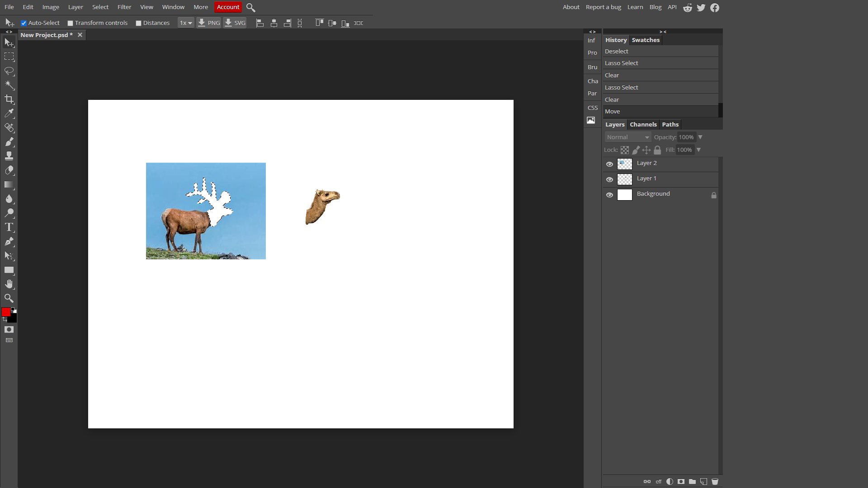Select the Lasso tool in toolbar

coord(9,71)
